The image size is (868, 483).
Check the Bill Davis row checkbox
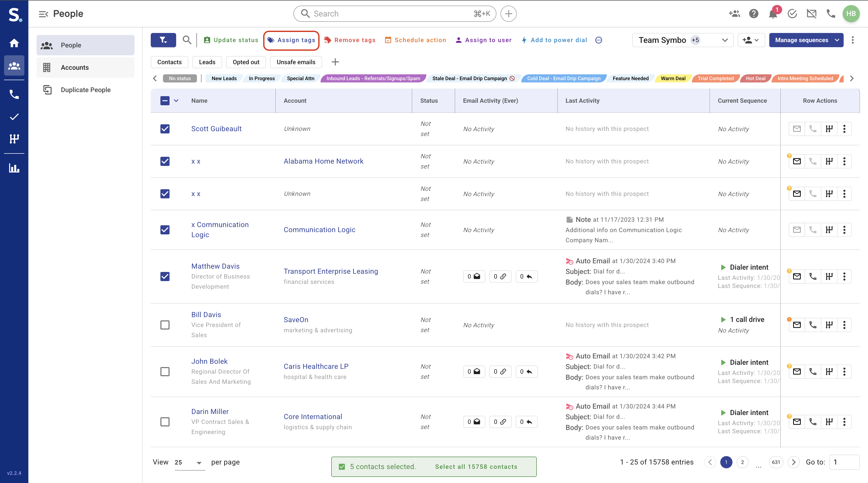click(165, 325)
